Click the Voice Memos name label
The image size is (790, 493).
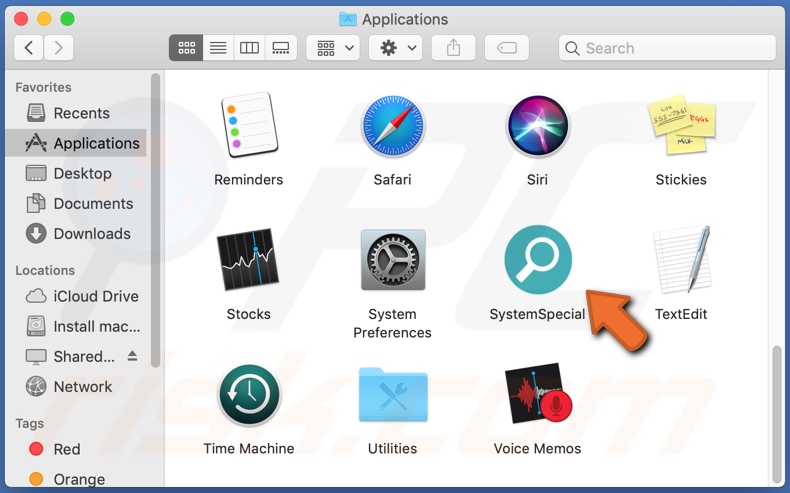tap(537, 449)
